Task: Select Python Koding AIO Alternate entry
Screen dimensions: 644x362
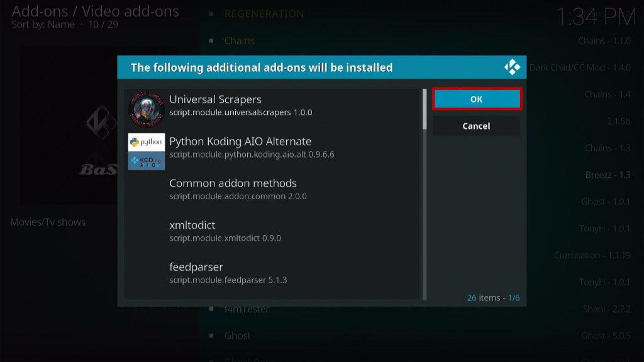Action: tap(273, 151)
